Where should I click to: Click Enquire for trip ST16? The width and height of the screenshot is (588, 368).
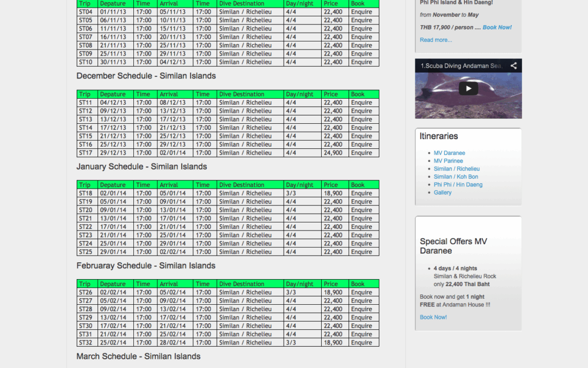coord(362,144)
